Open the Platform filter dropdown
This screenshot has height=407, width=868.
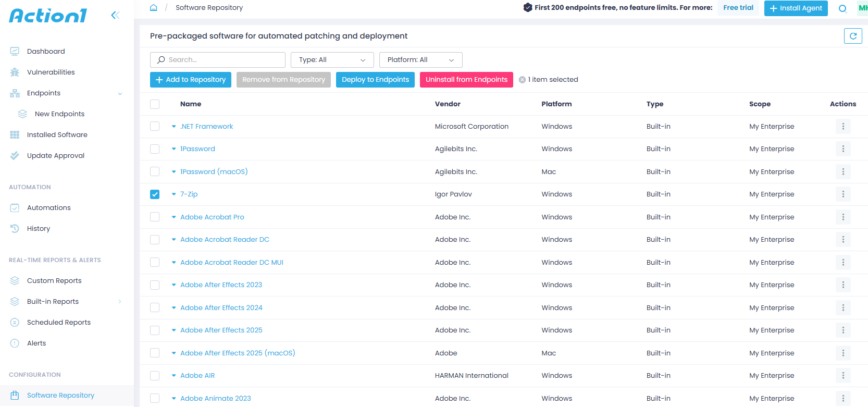(420, 60)
